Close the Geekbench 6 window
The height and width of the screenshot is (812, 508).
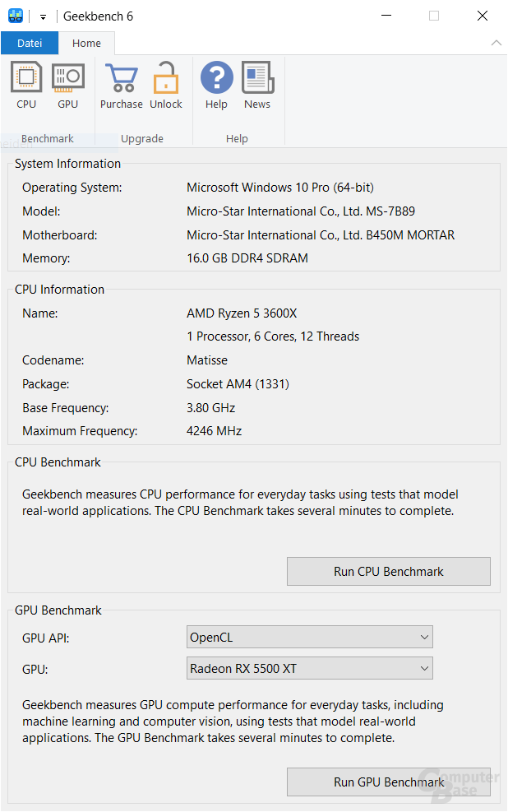pos(483,16)
